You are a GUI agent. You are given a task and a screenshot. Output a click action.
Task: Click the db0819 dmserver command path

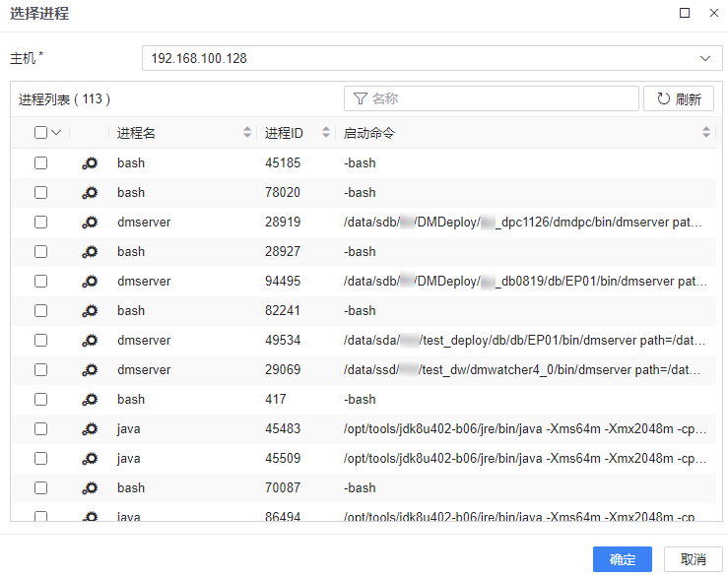(525, 282)
